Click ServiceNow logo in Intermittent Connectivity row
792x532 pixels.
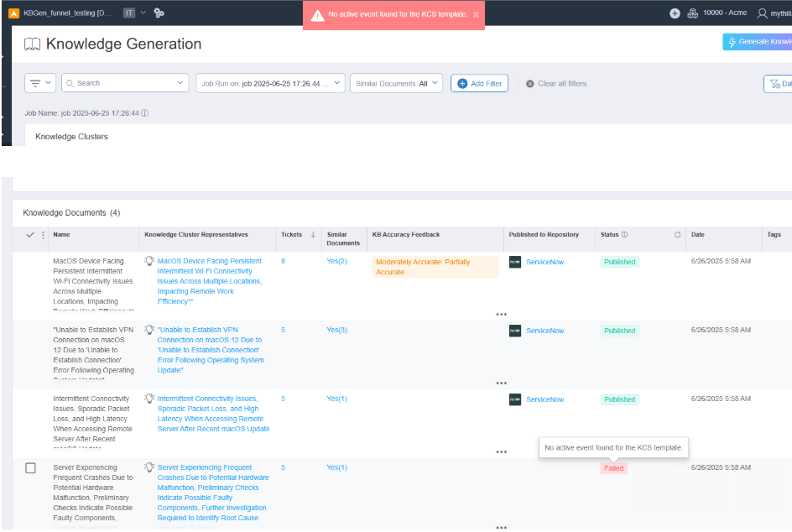514,399
